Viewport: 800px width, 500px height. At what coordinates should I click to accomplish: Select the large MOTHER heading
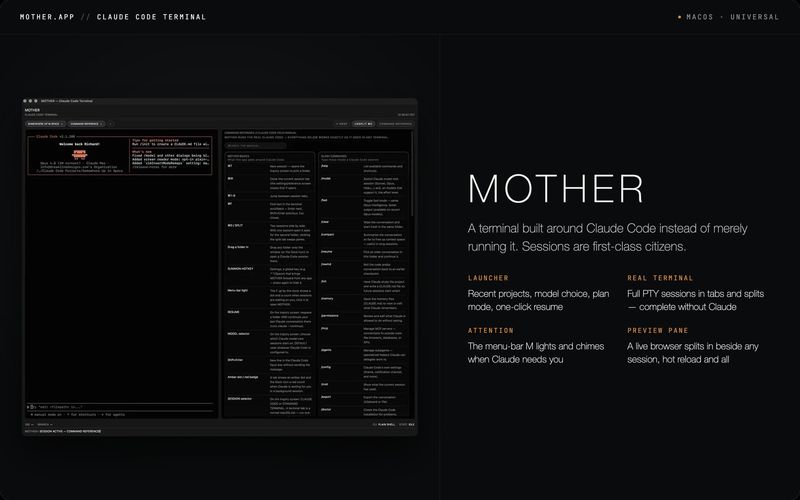click(x=555, y=189)
